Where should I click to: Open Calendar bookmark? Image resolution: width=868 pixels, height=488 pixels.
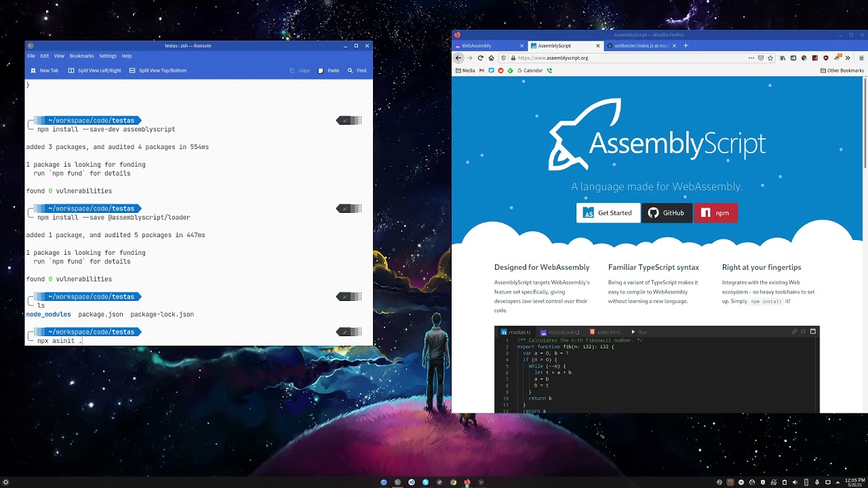(530, 70)
